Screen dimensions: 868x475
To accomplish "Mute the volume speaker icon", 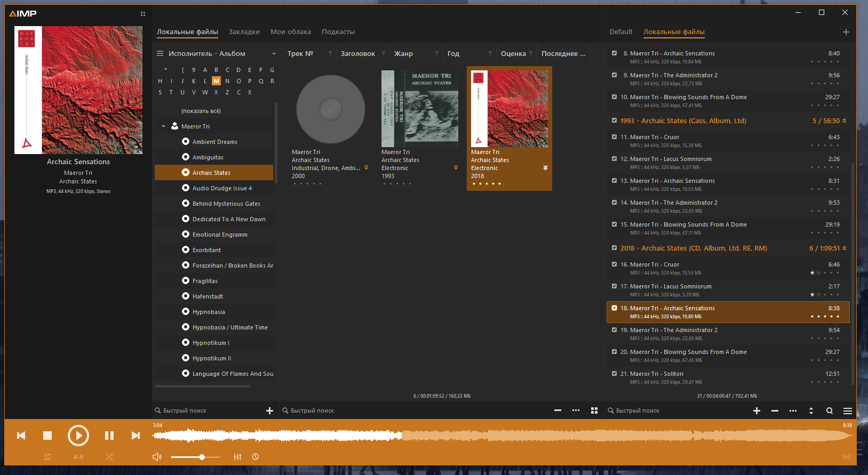I will click(x=157, y=457).
